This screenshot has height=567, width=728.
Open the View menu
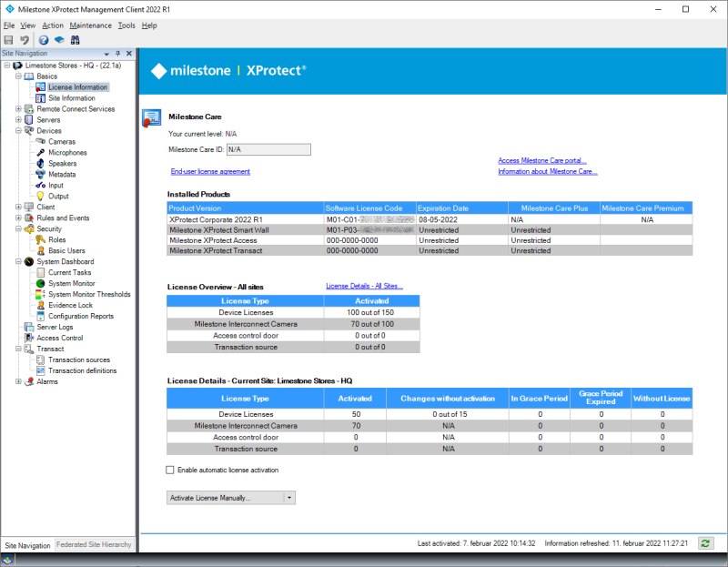[28, 25]
